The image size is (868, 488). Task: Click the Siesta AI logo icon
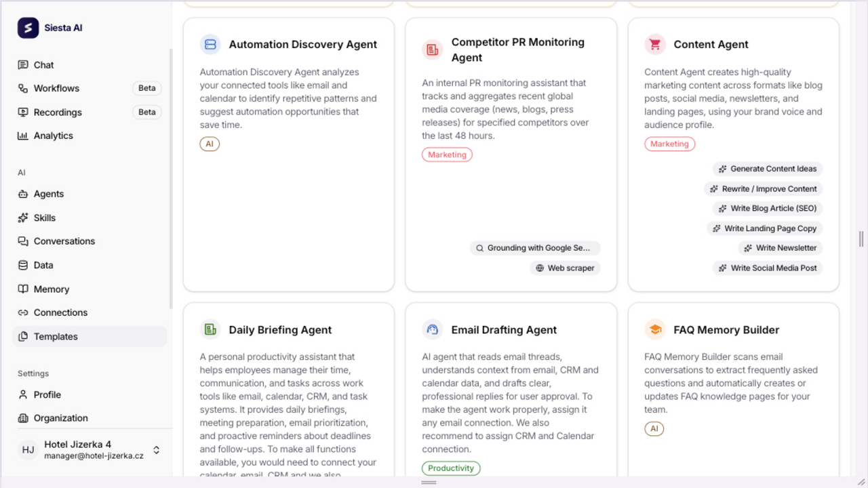(28, 28)
